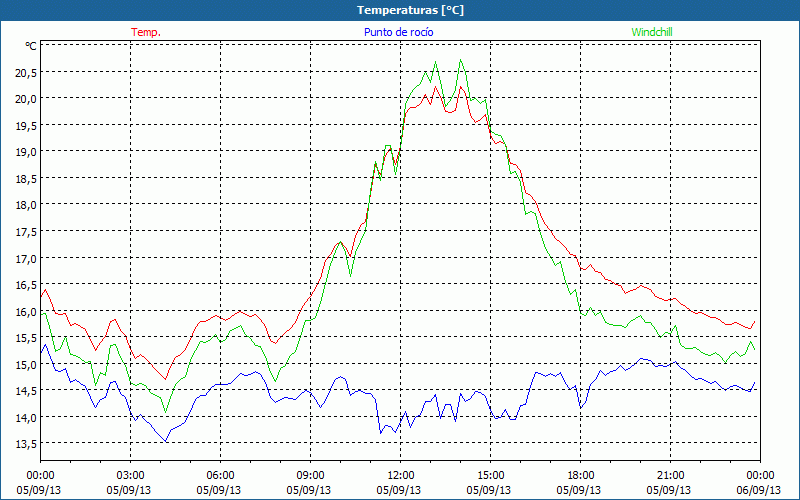Screen dimensions: 800x500
Task: Click the 12:00 time axis label
Action: (x=401, y=476)
